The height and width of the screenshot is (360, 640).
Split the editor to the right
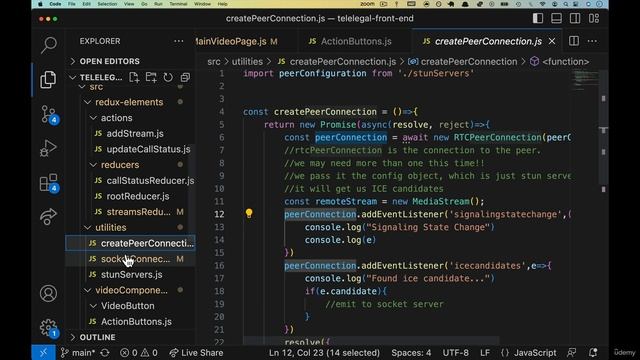coord(574,41)
